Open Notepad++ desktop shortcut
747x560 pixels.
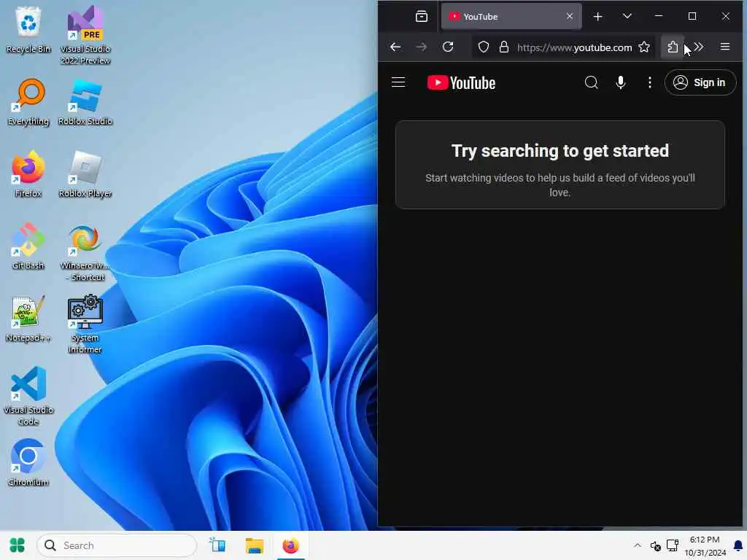coord(28,319)
